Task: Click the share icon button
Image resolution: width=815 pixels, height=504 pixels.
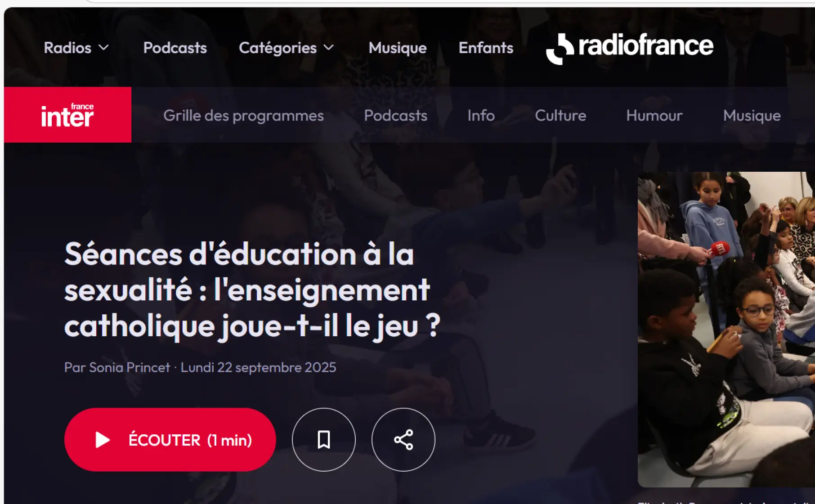Action: tap(403, 440)
